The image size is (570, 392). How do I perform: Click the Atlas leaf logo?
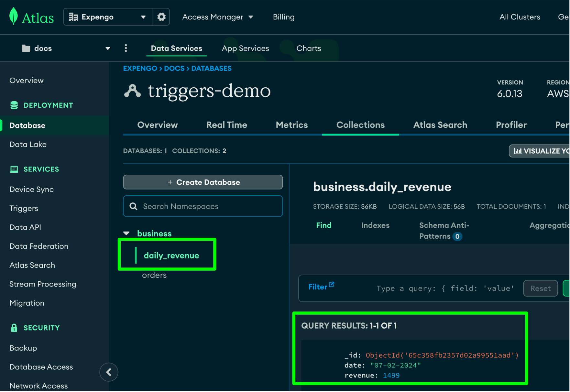pos(14,16)
